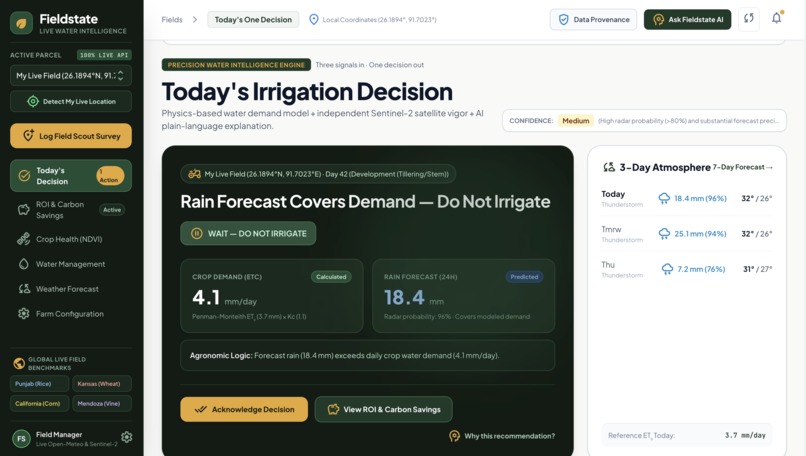Click the pause icon in WAIT pill
The height and width of the screenshot is (456, 806).
197,233
